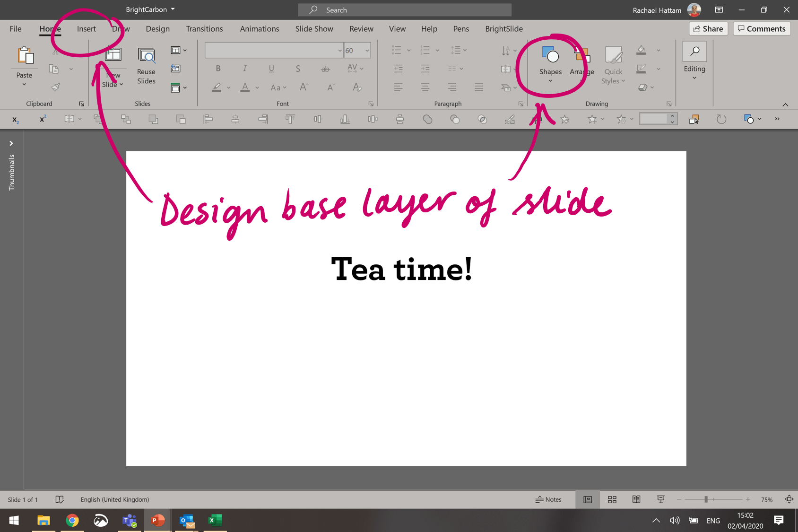
Task: Open the font name dropdown
Action: [340, 51]
